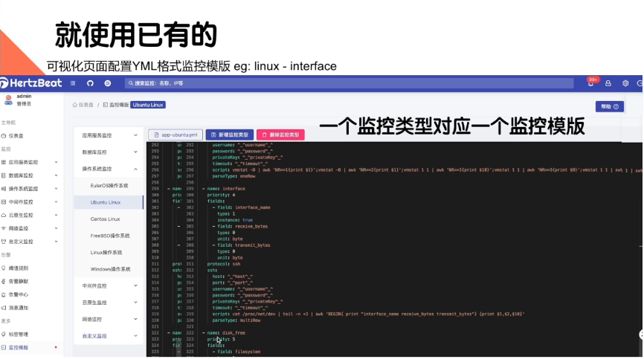The image size is (644, 359).
Task: Open the GitHub icon link
Action: point(90,83)
